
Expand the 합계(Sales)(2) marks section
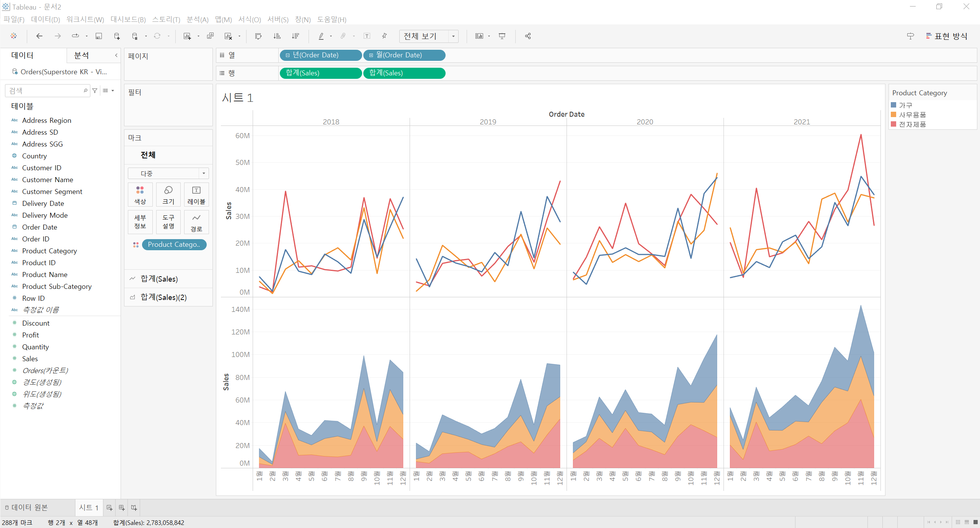(163, 297)
